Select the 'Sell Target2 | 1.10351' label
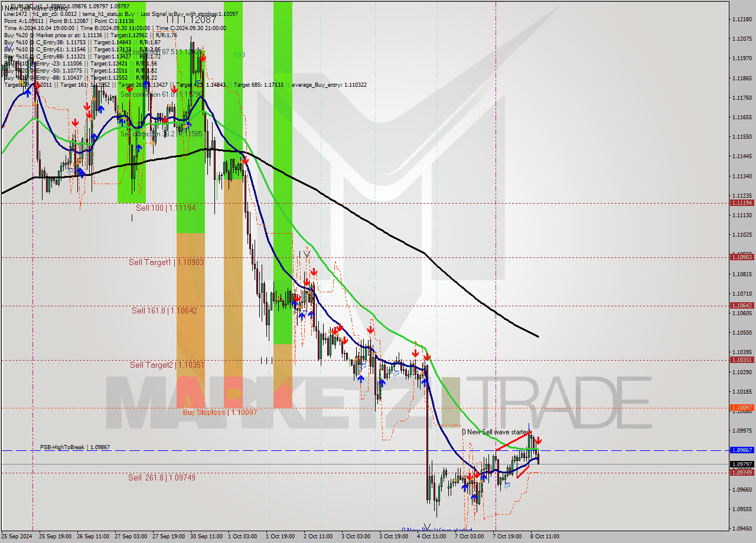 (167, 365)
